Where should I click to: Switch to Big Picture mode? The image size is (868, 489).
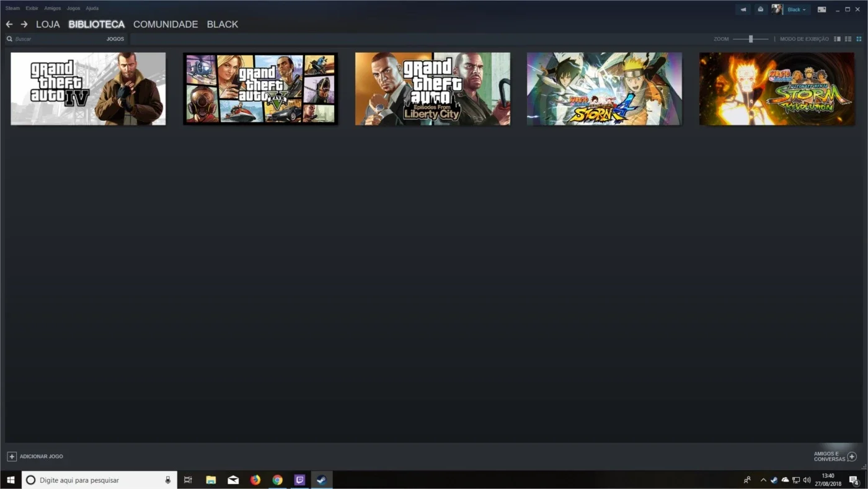[x=821, y=9]
